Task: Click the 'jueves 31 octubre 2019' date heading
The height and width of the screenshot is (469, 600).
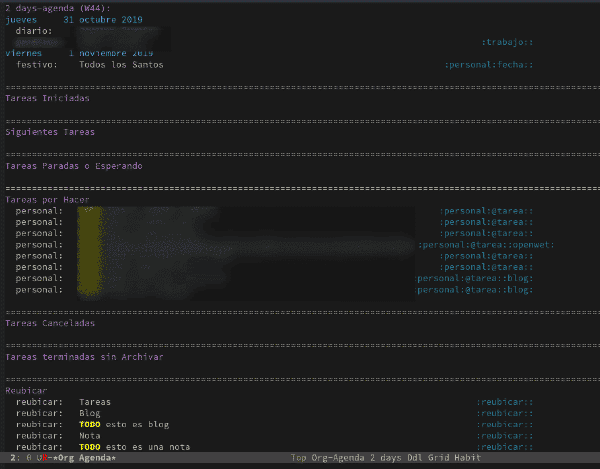Action: tap(74, 20)
